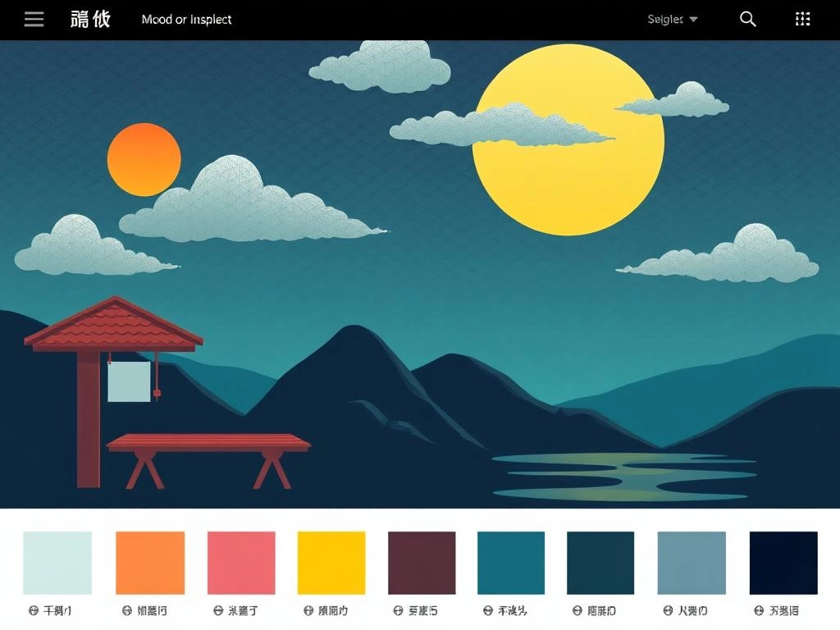Screen dimensions: 840x630
Task: Open the apps grid icon
Action: pyautogui.click(x=802, y=20)
